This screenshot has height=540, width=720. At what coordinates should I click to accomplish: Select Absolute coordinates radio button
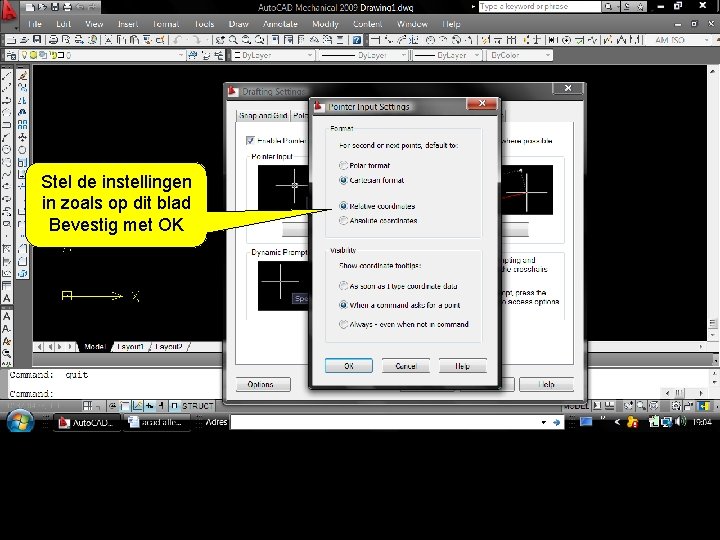(x=343, y=220)
